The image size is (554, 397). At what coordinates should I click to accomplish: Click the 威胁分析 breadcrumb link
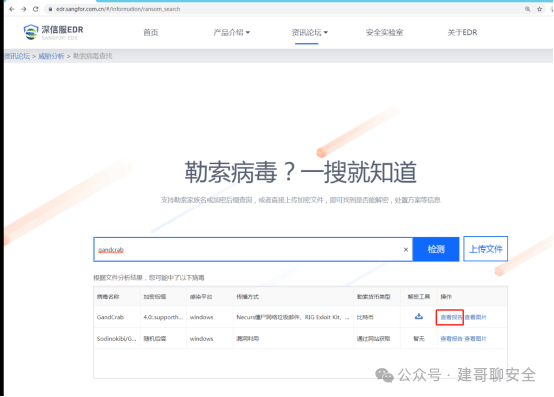pyautogui.click(x=51, y=56)
